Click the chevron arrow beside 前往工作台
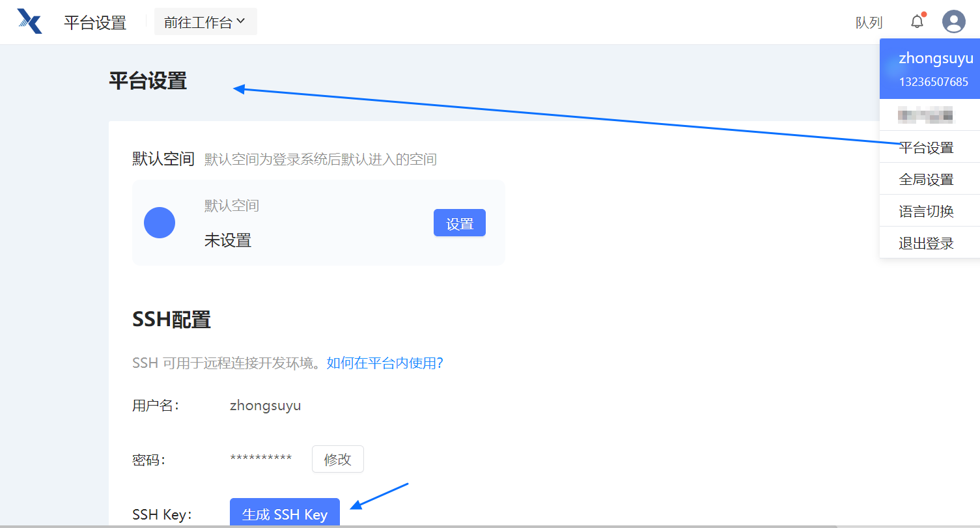Viewport: 980px width, 528px height. click(241, 21)
